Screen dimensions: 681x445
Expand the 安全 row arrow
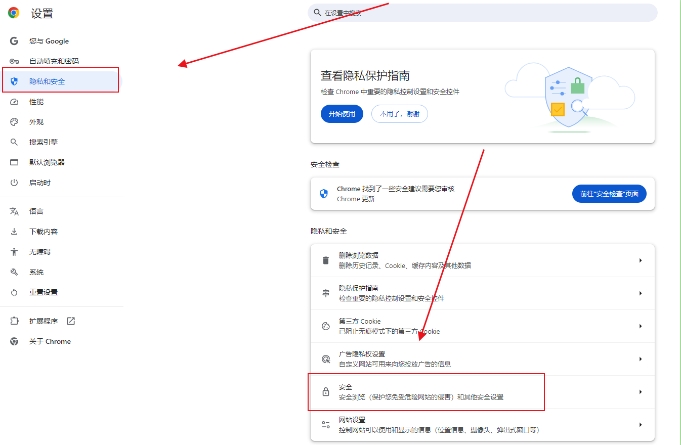(x=640, y=392)
